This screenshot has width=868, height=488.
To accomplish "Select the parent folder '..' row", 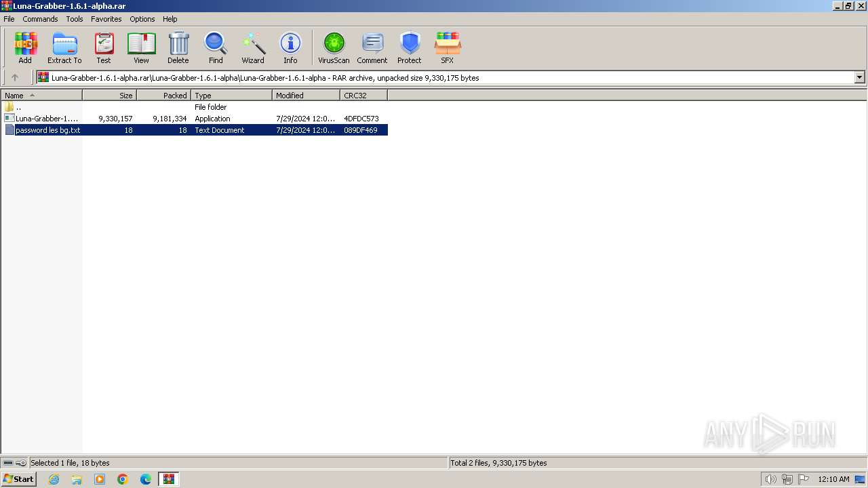I will (195, 107).
